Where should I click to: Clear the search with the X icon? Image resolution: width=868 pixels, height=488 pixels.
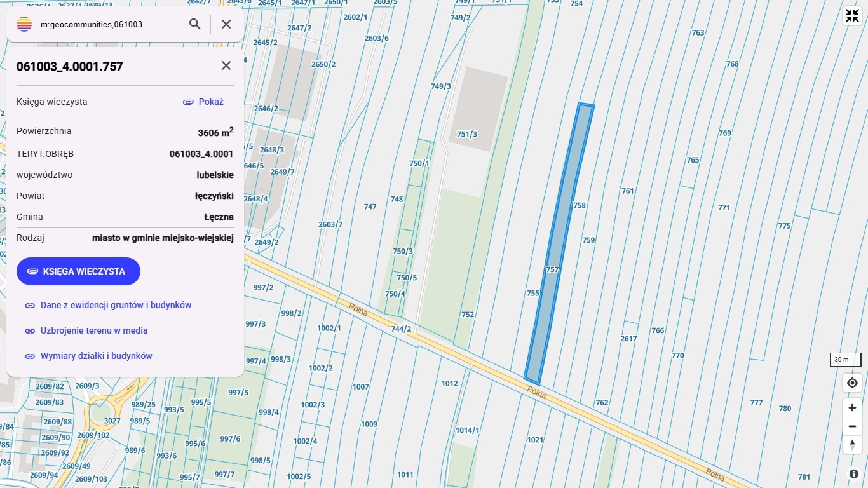click(x=226, y=24)
